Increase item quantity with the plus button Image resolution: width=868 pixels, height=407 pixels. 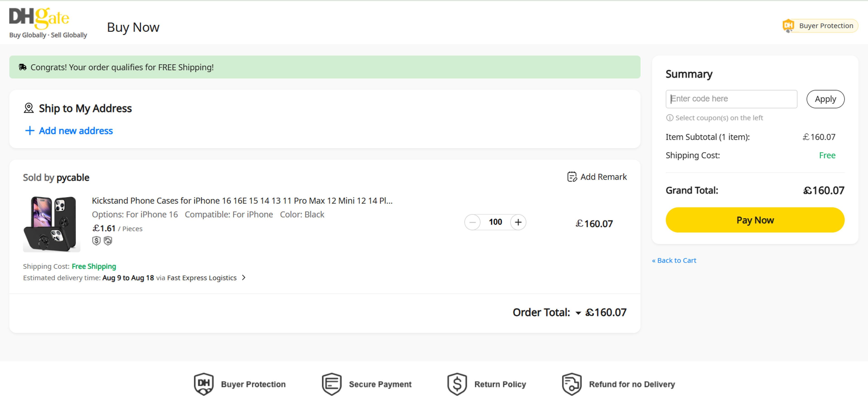pos(518,222)
